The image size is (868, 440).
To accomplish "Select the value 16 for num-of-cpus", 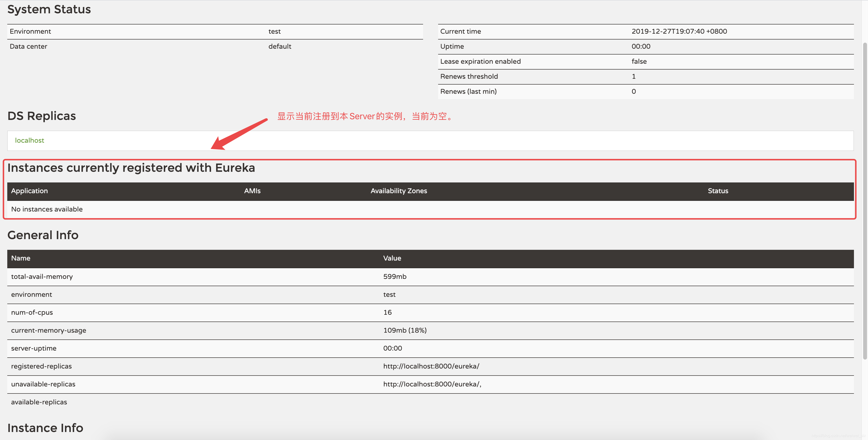I will (x=387, y=312).
